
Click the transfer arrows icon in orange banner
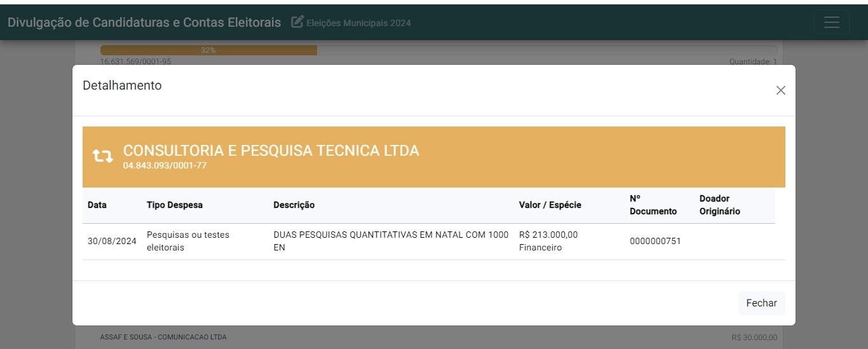click(103, 156)
